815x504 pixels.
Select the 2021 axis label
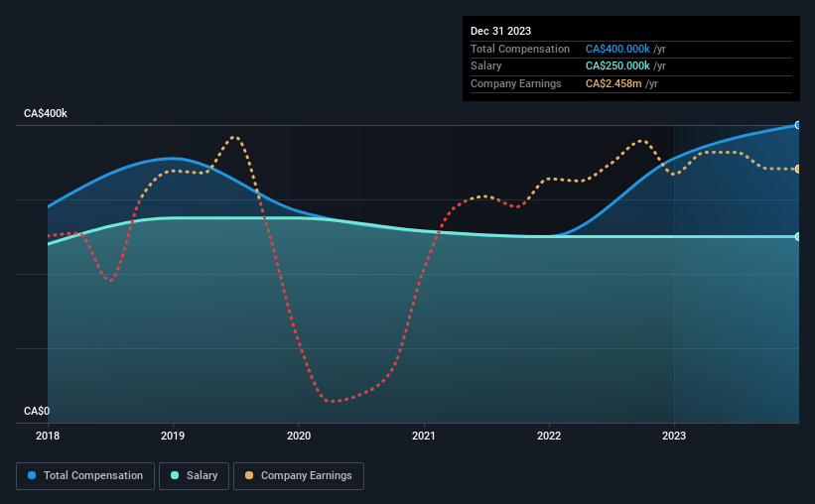424,436
